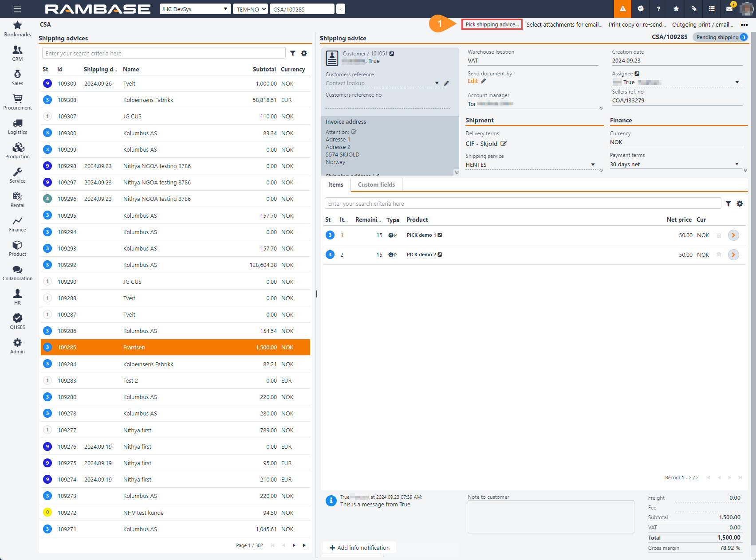756x560 pixels.
Task: Switch to the Custom fields tab
Action: pyautogui.click(x=376, y=184)
